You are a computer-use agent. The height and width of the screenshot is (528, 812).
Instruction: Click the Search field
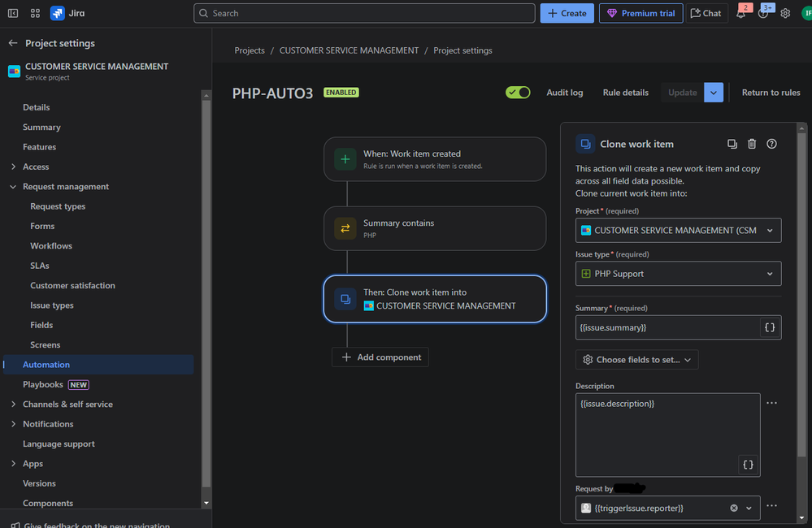pos(364,14)
